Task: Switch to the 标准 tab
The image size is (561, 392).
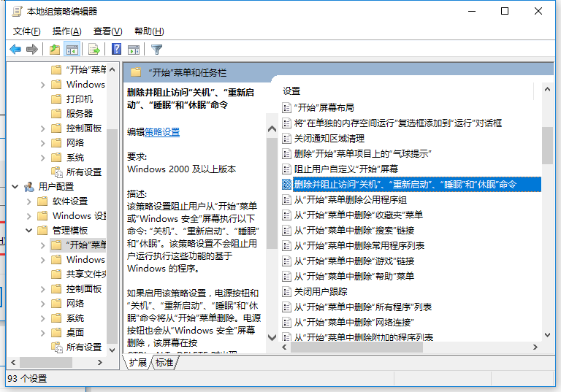Action: 164,362
